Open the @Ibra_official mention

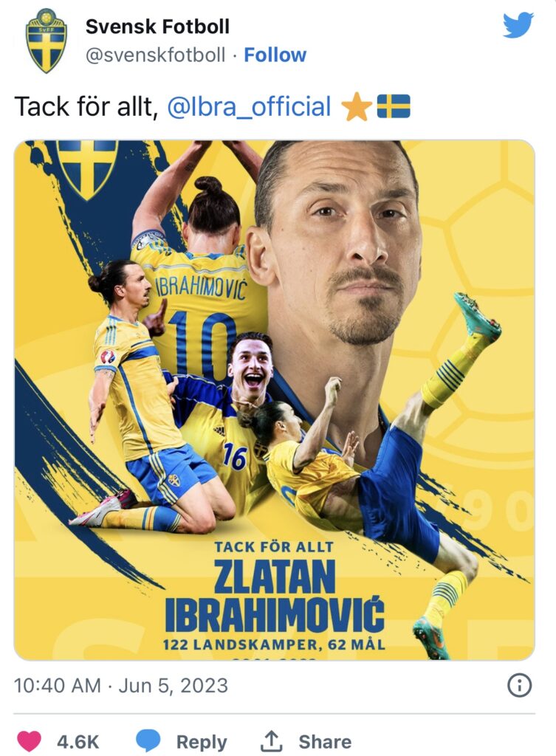coord(249,106)
